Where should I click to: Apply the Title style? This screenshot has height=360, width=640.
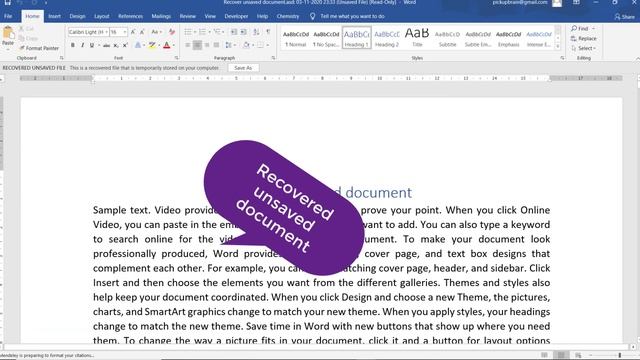(x=417, y=38)
